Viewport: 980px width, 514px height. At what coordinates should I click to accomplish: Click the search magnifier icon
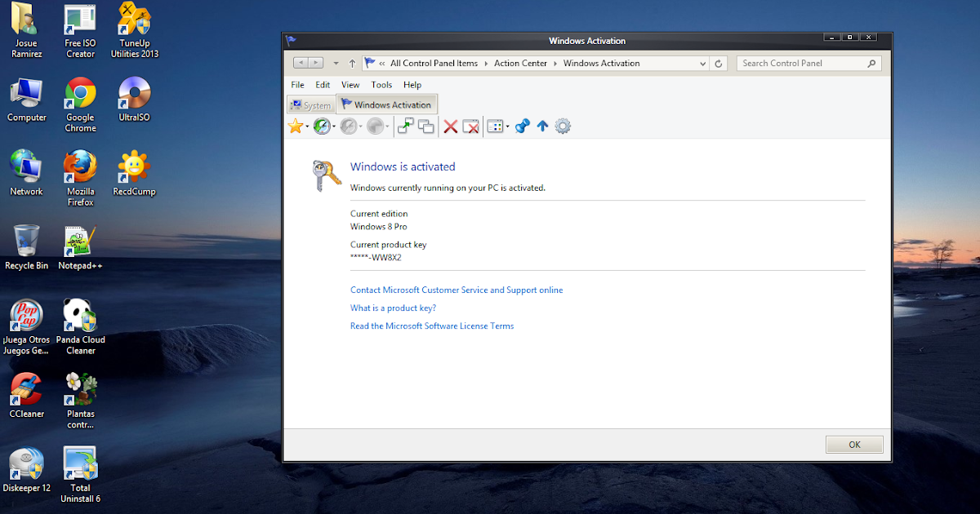[x=871, y=63]
